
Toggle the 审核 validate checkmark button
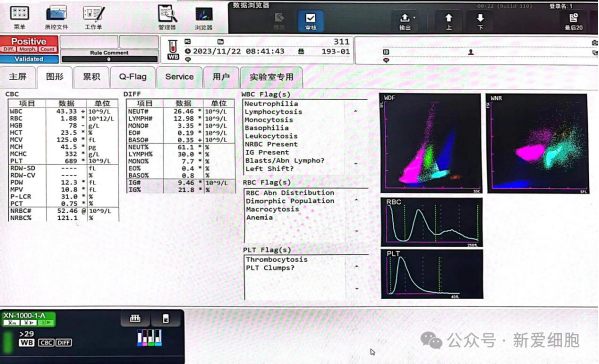[x=311, y=21]
